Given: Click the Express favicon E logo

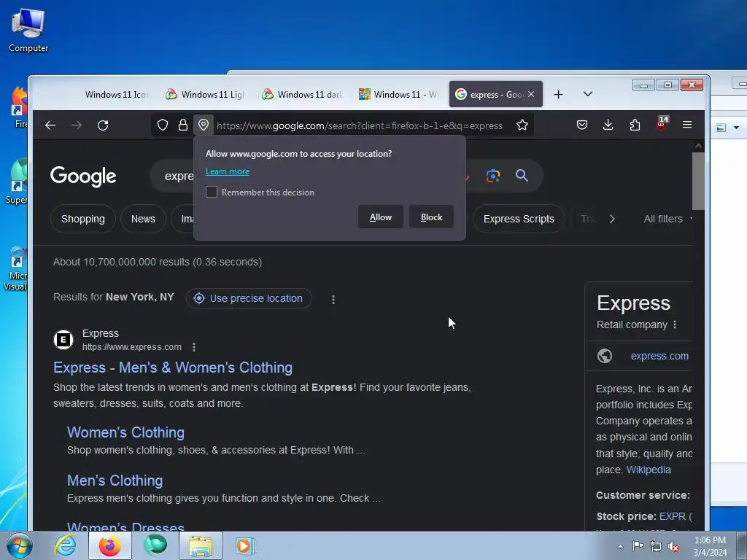Looking at the screenshot, I should click(63, 340).
